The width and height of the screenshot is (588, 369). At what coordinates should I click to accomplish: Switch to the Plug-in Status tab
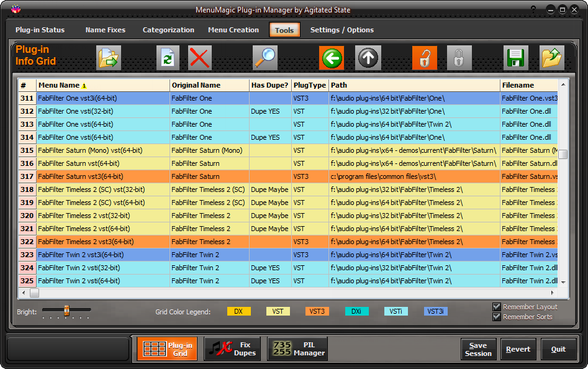tap(40, 30)
